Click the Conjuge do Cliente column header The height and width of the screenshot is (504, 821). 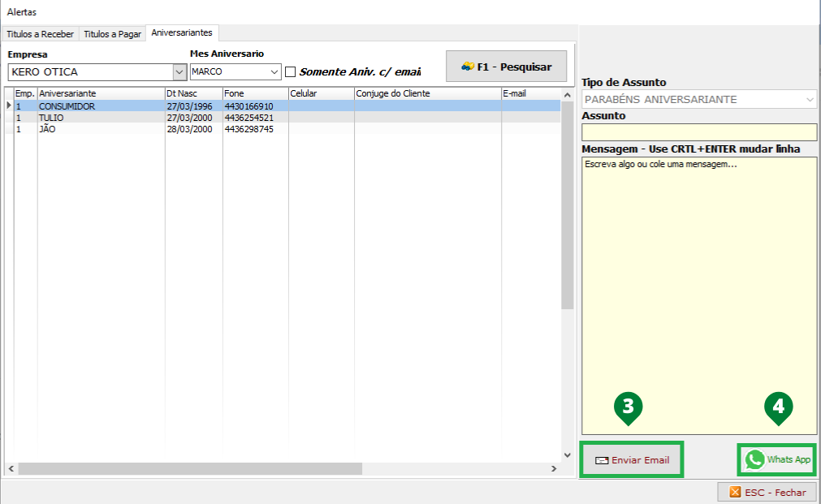(428, 93)
